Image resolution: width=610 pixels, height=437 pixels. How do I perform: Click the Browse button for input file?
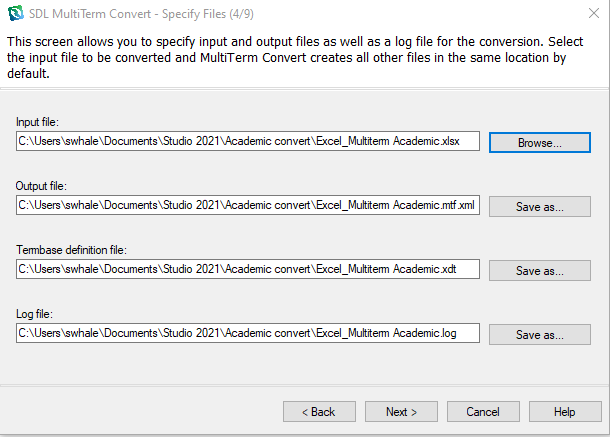(539, 142)
